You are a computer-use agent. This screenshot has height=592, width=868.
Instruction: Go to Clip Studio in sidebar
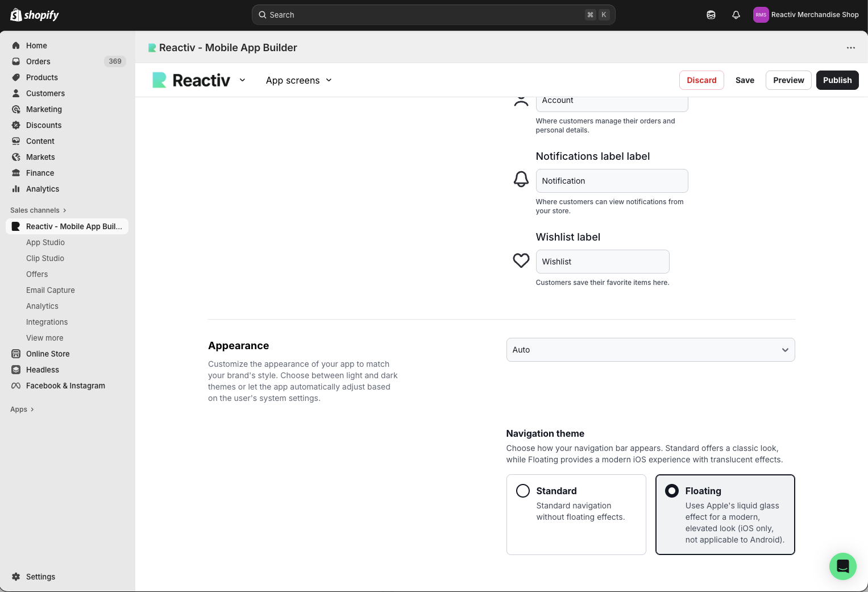pyautogui.click(x=45, y=258)
